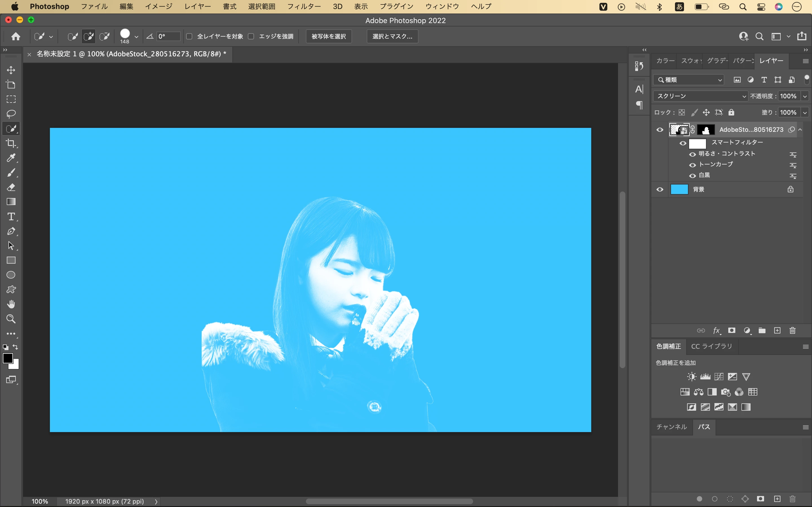Viewport: 812px width, 507px height.
Task: Open the スクリーン blend mode dropdown
Action: [700, 96]
